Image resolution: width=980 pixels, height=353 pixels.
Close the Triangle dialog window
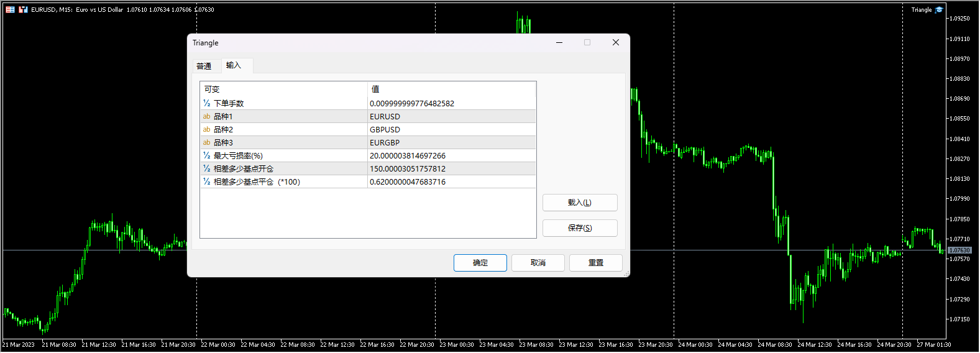point(615,42)
